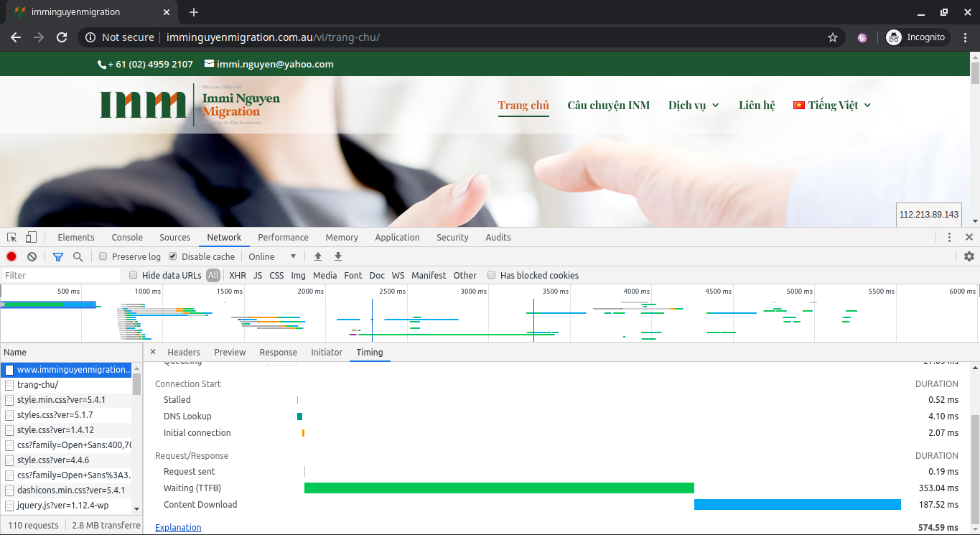The height and width of the screenshot is (535, 980).
Task: Select trang-chu/ request row
Action: coord(66,384)
